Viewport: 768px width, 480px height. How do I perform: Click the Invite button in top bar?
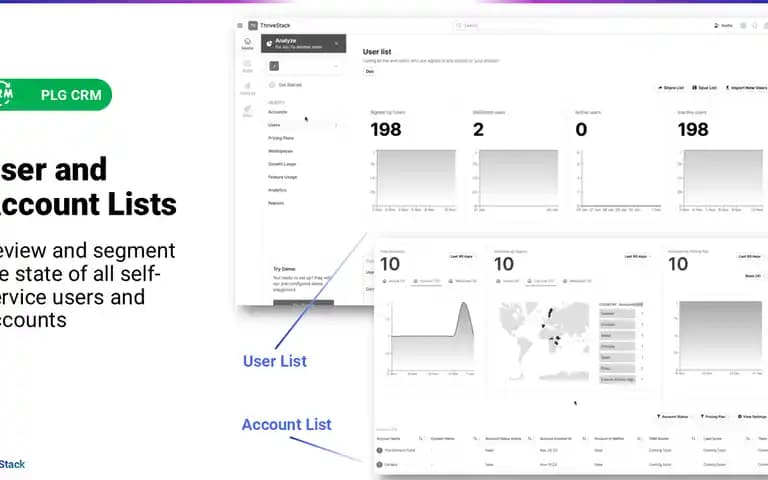pyautogui.click(x=723, y=25)
